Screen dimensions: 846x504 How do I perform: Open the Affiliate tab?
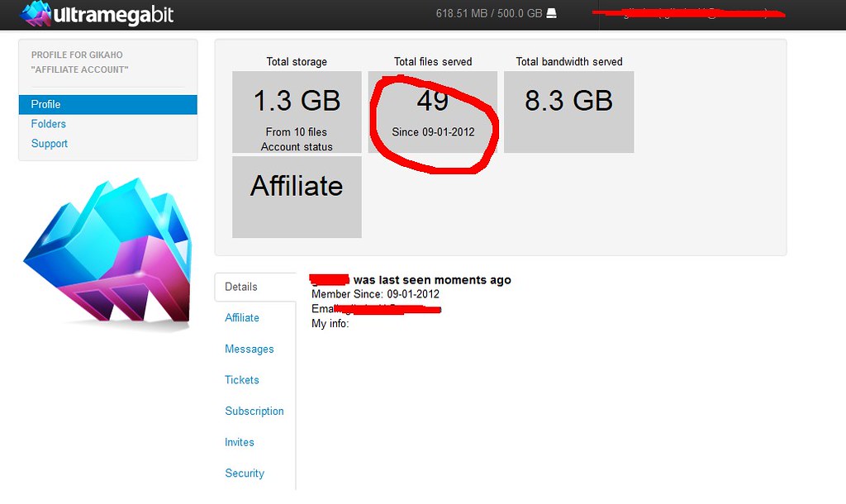pos(242,318)
